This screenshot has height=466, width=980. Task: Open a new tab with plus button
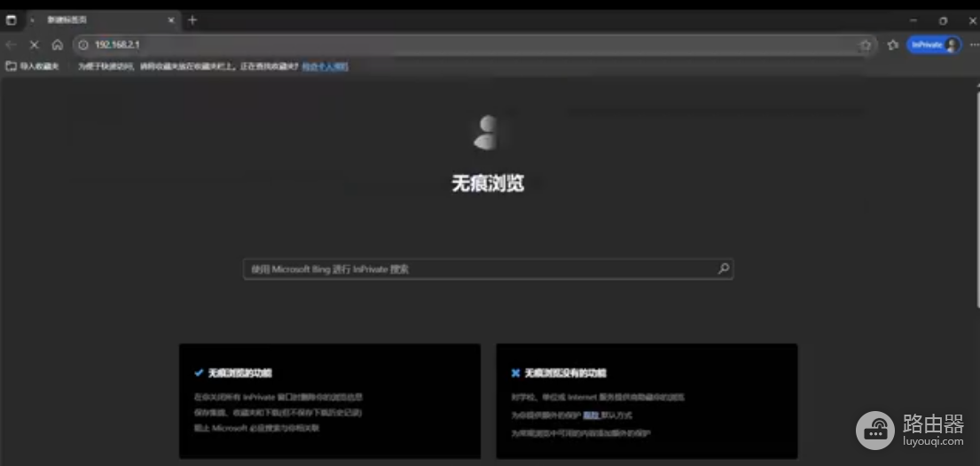pyautogui.click(x=192, y=20)
